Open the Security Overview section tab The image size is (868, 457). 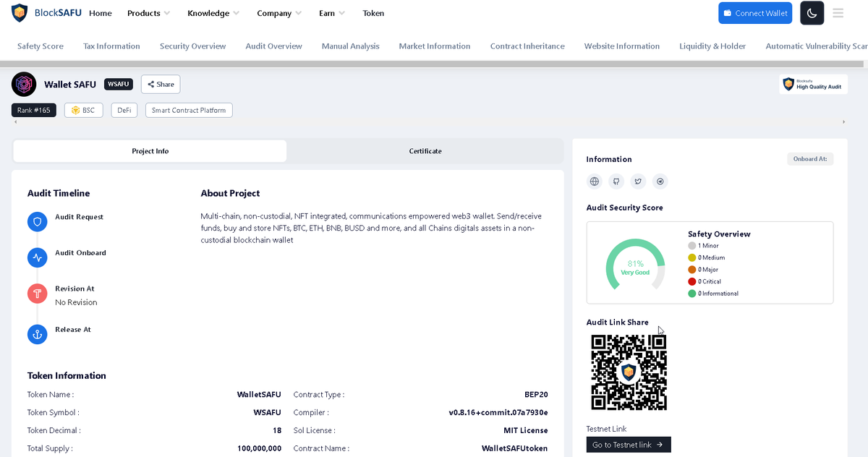(x=192, y=46)
